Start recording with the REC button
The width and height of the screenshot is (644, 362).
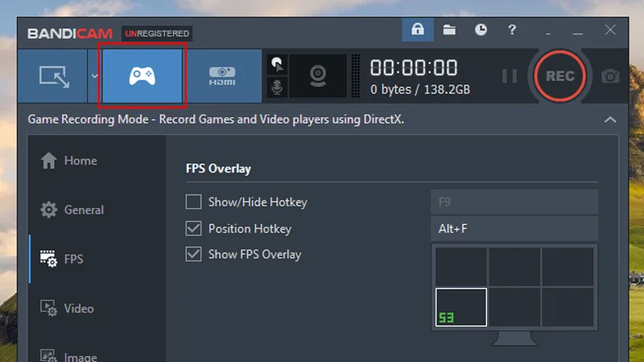pyautogui.click(x=559, y=76)
